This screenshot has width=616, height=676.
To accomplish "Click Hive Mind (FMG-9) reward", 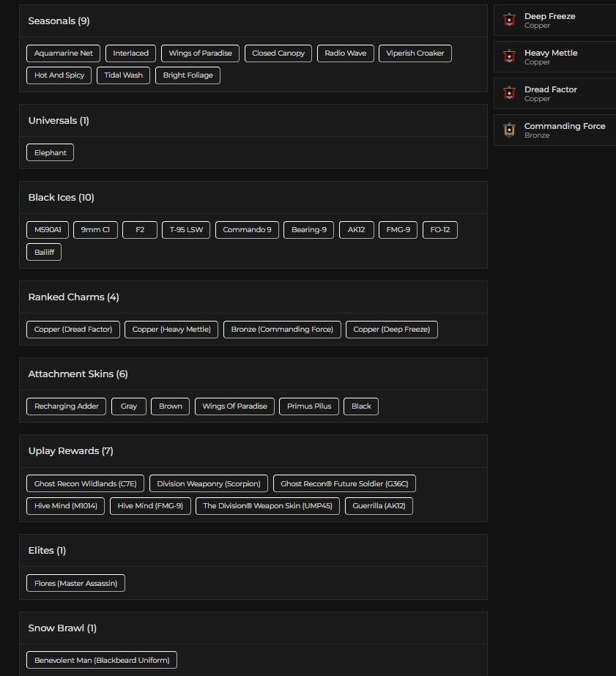I will (150, 505).
